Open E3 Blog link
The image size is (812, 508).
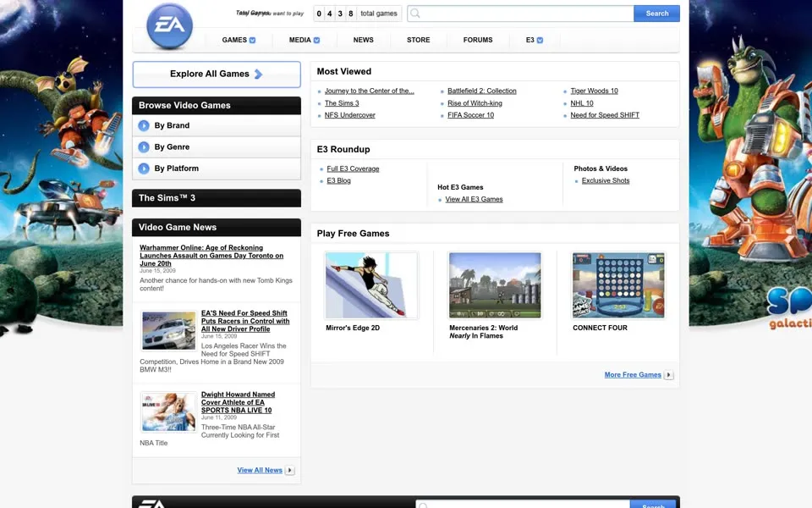tap(338, 180)
